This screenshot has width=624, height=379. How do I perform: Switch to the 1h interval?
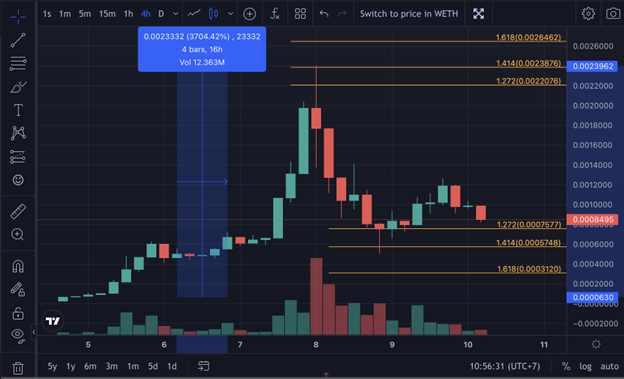(128, 14)
